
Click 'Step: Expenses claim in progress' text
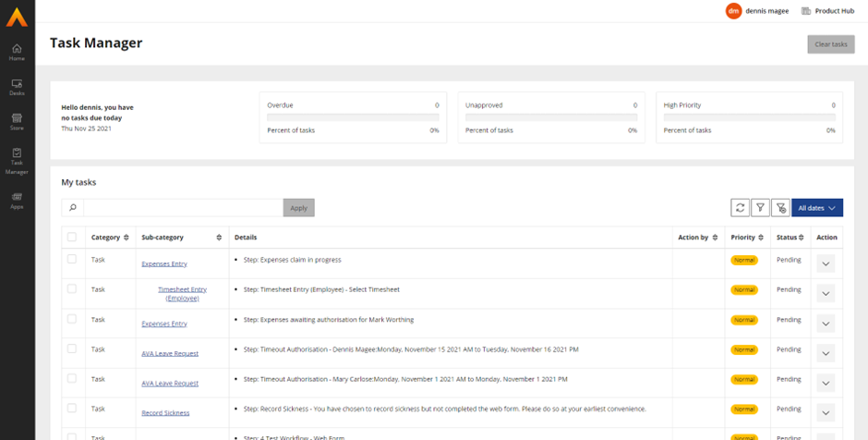click(x=293, y=260)
